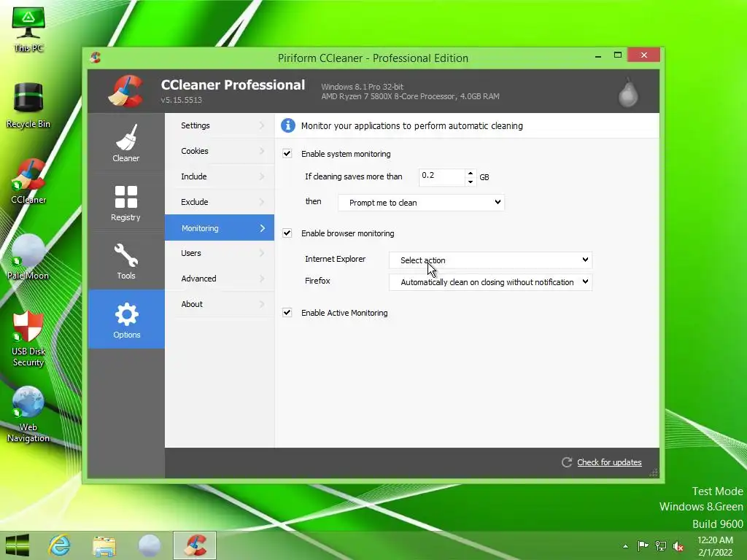The image size is (747, 560).
Task: Click muted volume tray icon
Action: pyautogui.click(x=678, y=546)
